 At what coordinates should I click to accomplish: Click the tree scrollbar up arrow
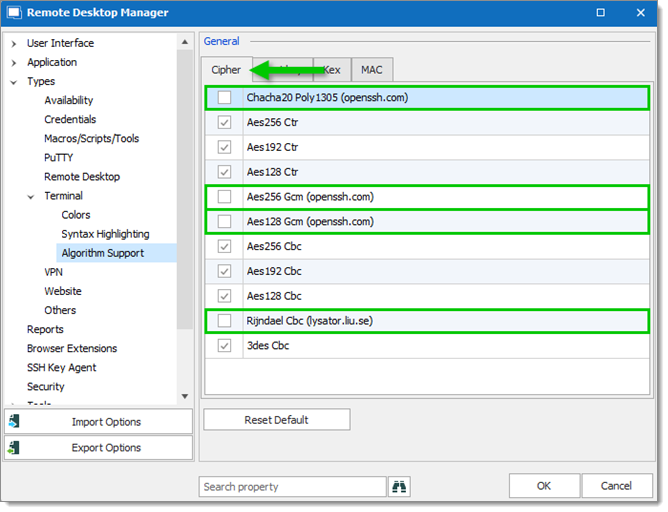pos(185,42)
